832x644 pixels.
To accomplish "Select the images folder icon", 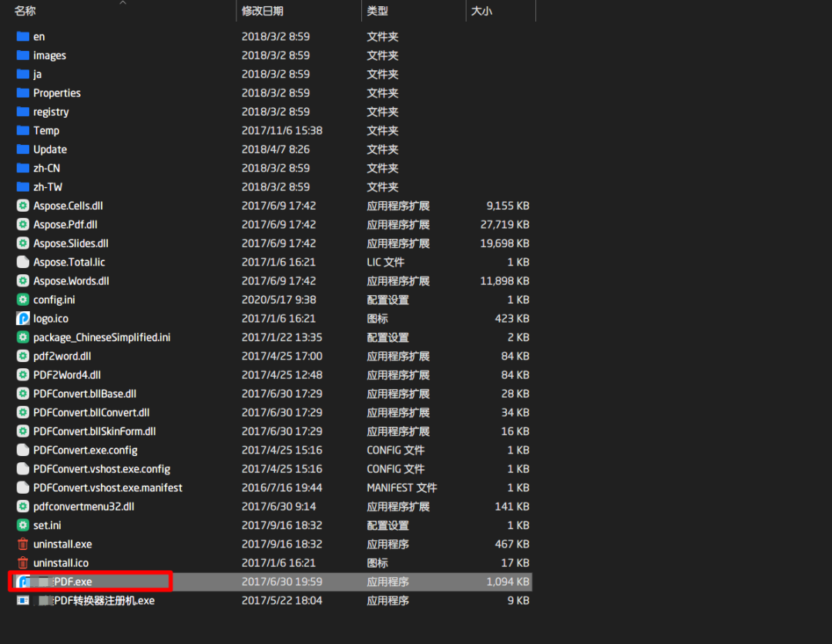I will [x=23, y=55].
